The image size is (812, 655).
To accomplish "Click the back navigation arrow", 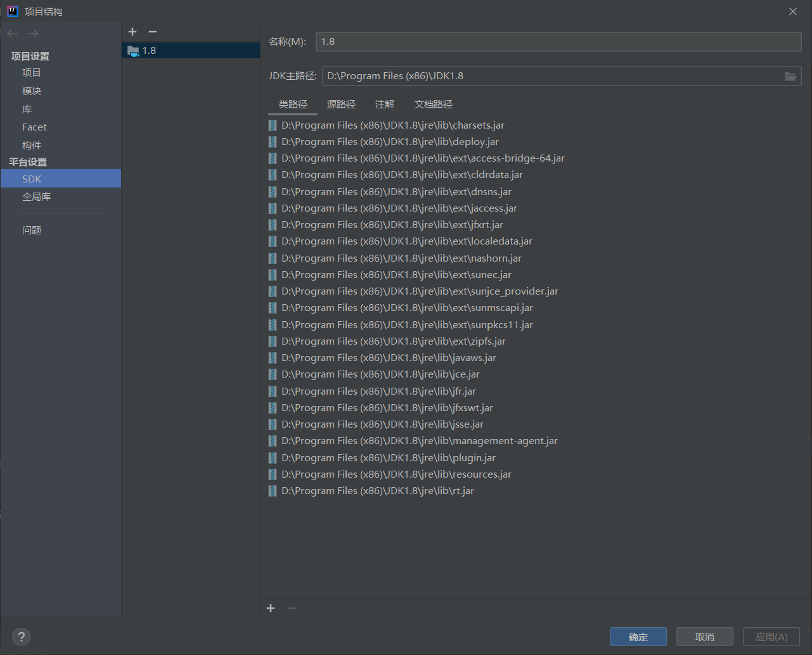I will pos(11,33).
